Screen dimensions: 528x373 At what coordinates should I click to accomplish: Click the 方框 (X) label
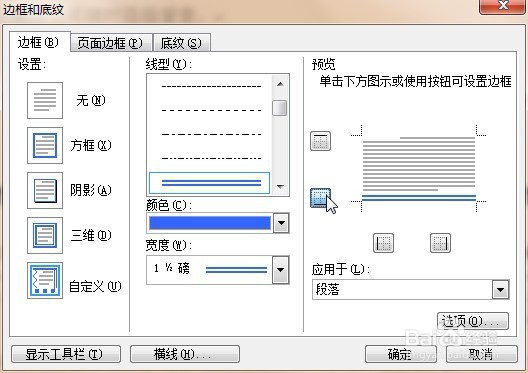coord(91,145)
